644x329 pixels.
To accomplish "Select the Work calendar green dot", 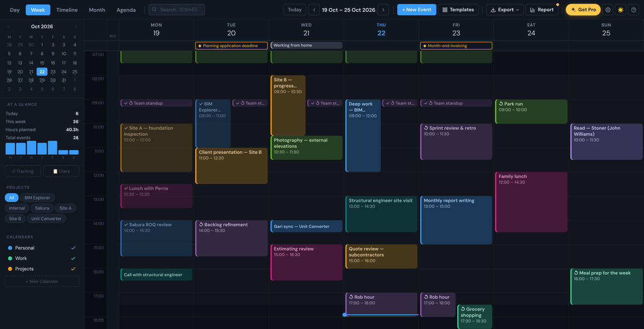I will [10, 258].
